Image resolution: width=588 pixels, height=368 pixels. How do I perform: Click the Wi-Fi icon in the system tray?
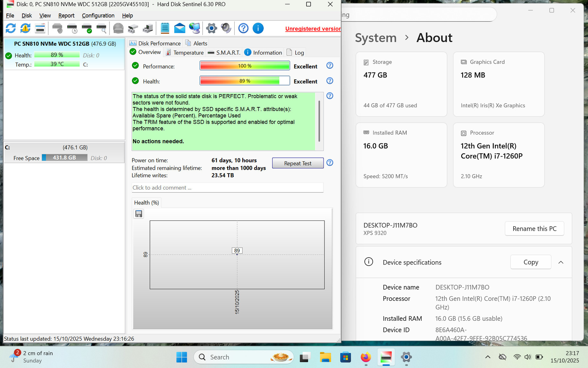coord(517,357)
